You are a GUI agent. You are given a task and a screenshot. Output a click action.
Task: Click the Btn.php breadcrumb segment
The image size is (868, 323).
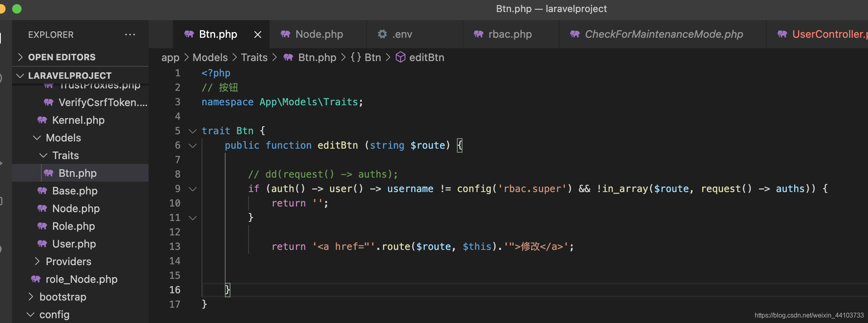317,58
